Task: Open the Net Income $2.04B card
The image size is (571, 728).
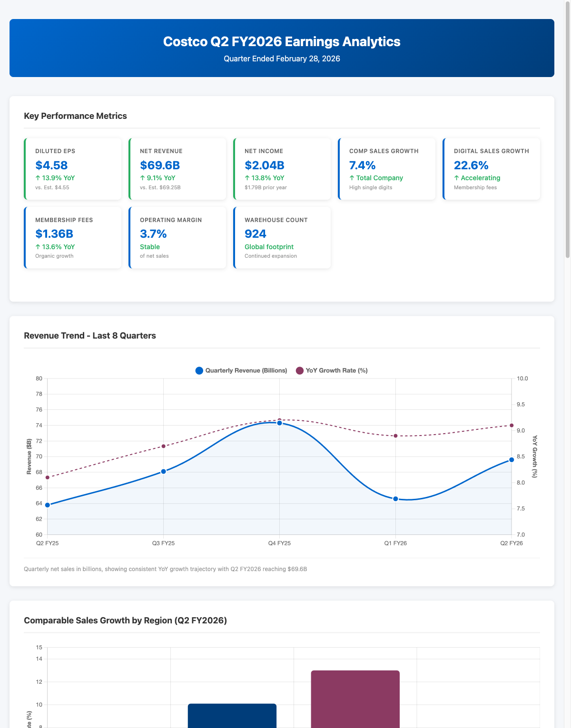Action: click(x=282, y=169)
